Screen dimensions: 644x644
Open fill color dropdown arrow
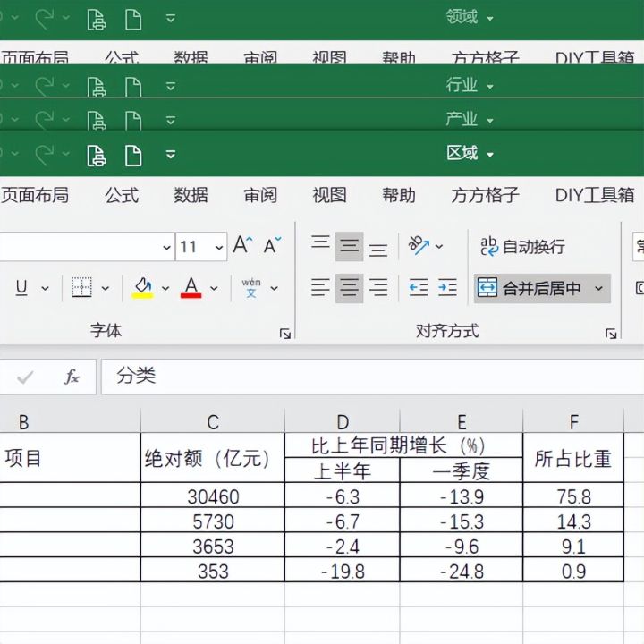tap(165, 288)
